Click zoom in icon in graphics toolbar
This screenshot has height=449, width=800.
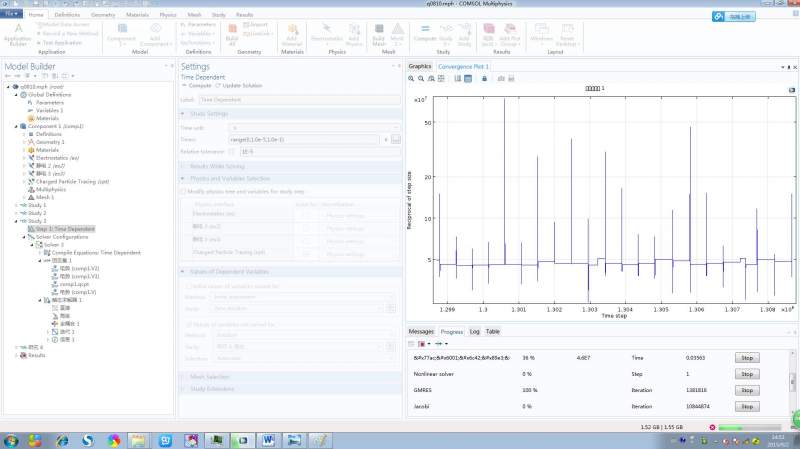tap(413, 78)
